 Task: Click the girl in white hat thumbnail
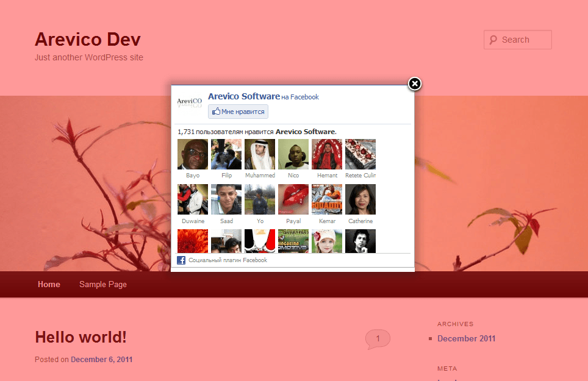click(x=327, y=241)
